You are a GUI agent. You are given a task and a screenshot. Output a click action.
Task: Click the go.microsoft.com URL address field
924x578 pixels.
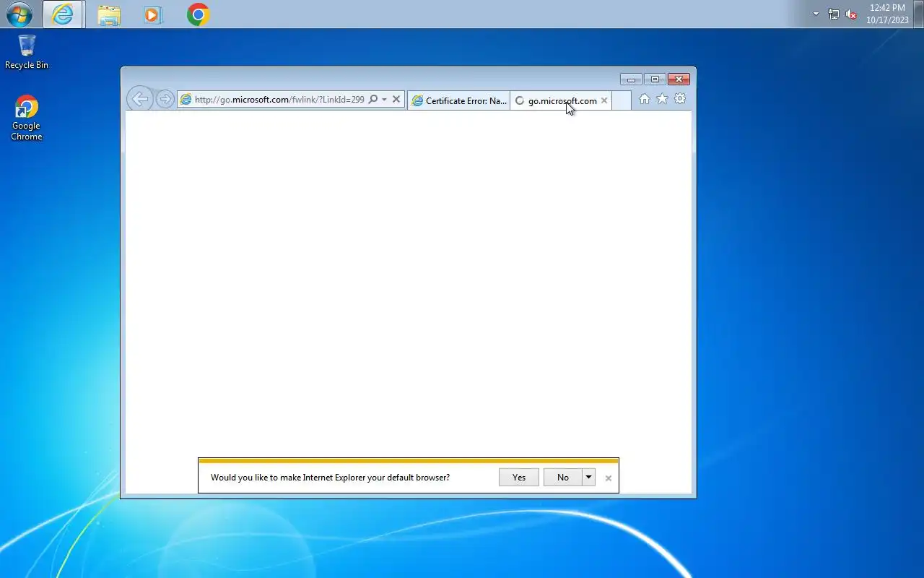point(279,99)
